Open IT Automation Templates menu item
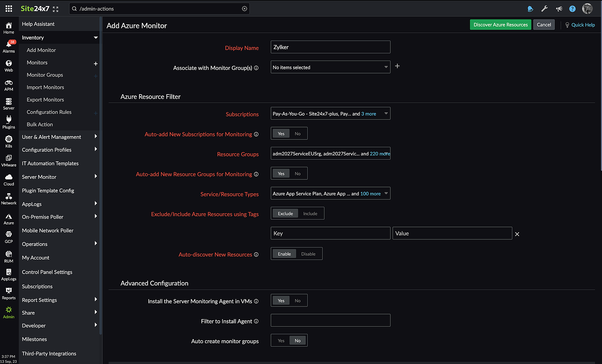This screenshot has width=602, height=364. click(50, 163)
